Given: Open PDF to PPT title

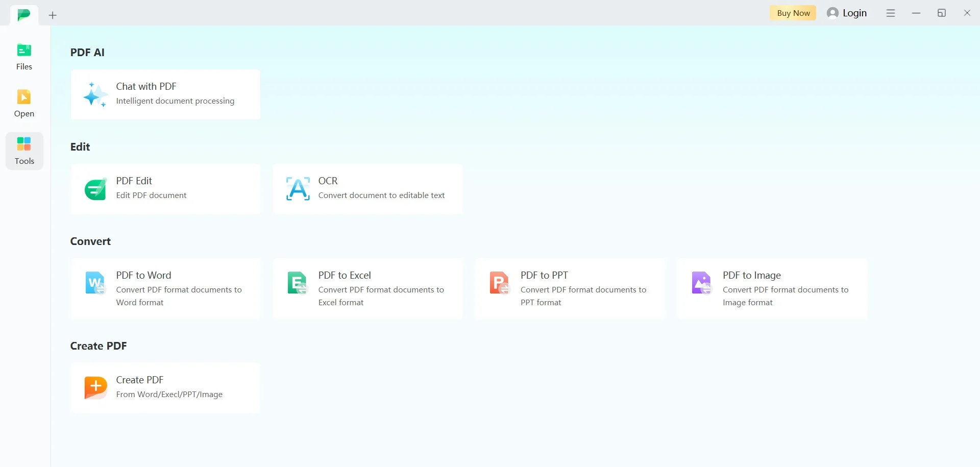Looking at the screenshot, I should 544,275.
